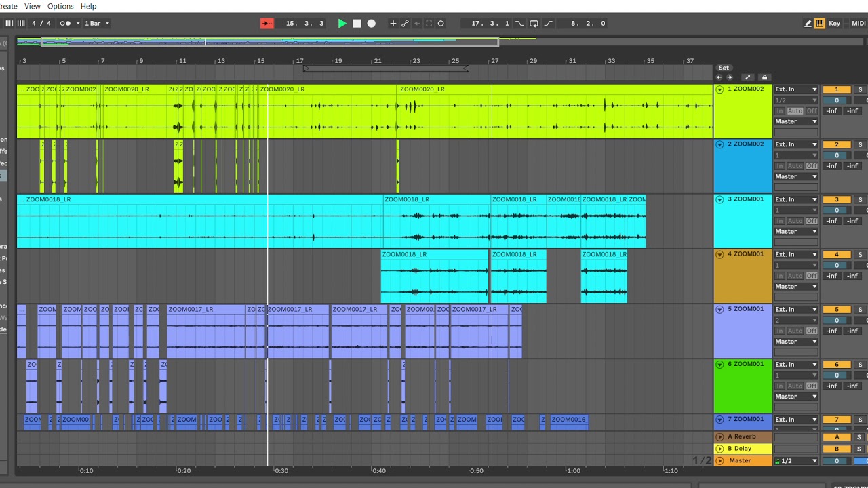Toggle the Lock Envelopes padlock icon

pos(764,77)
